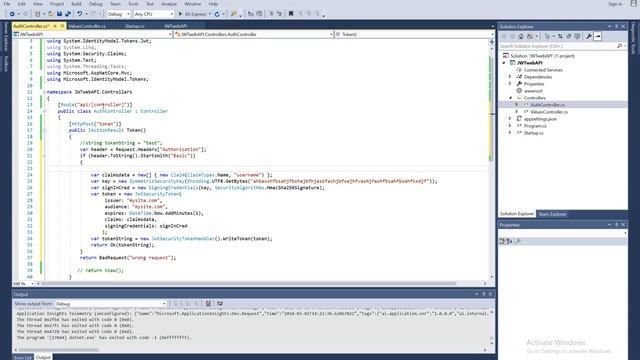Collapse the JWTwebAPI project node

click(504, 63)
